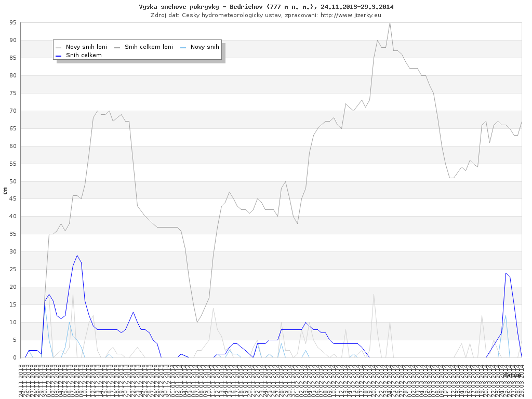
Task: Click the light gray Novy snih loni legend line
Action: 59,47
